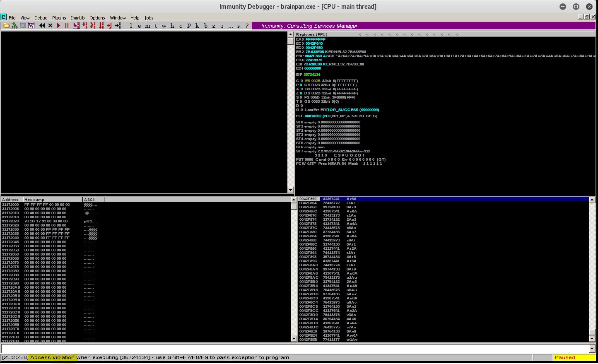Click the Go to address arrow icon

point(118,26)
